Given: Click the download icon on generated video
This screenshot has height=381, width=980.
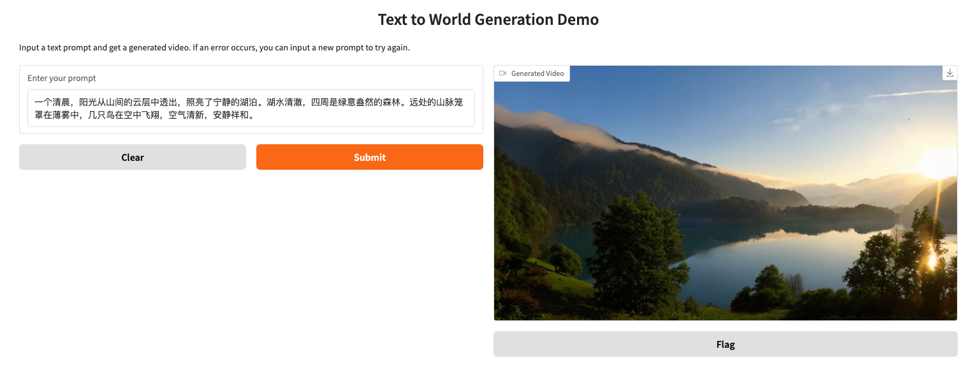Looking at the screenshot, I should pyautogui.click(x=949, y=73).
